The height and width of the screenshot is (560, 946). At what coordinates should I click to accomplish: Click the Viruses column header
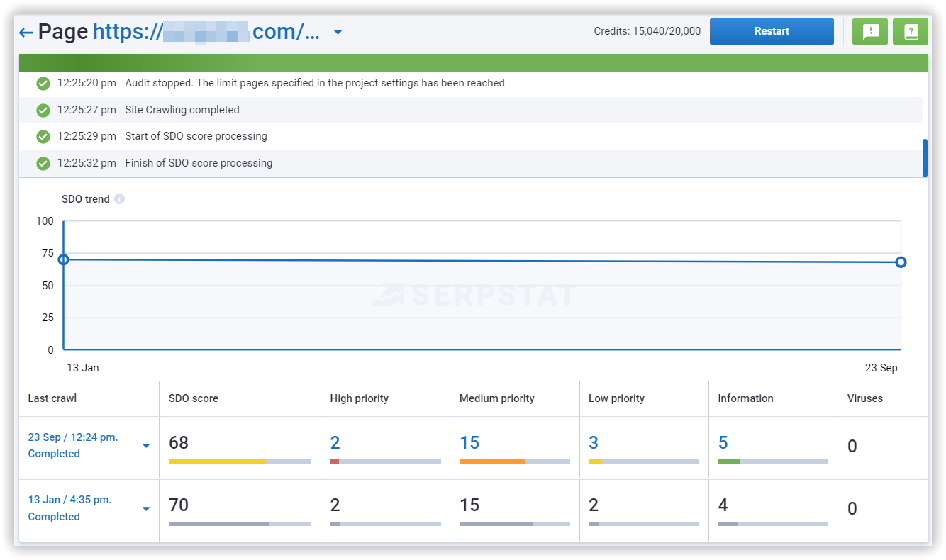865,398
